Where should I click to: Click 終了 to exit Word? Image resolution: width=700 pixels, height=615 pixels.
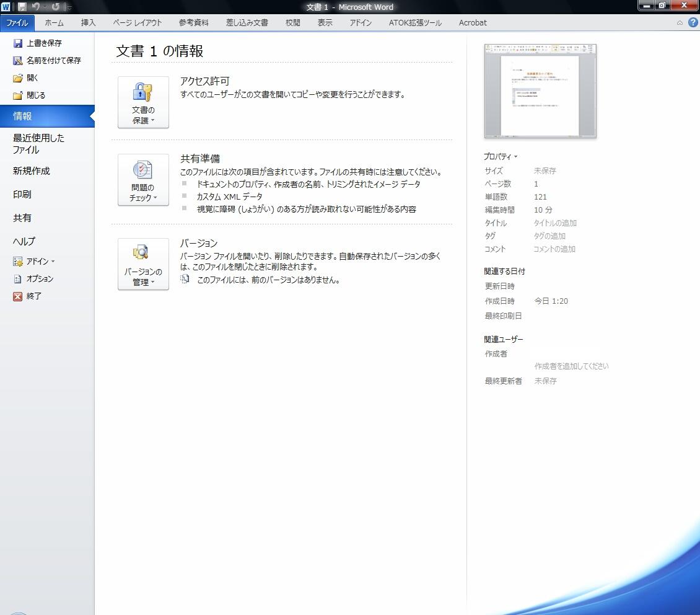(27, 296)
